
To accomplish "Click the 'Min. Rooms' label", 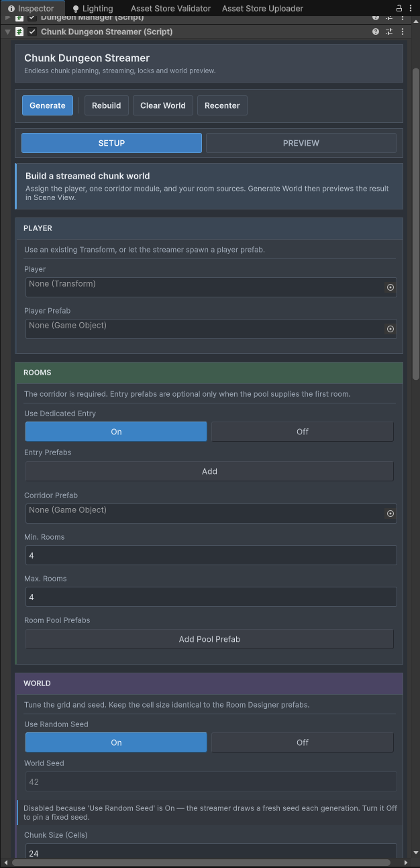I will pyautogui.click(x=44, y=537).
